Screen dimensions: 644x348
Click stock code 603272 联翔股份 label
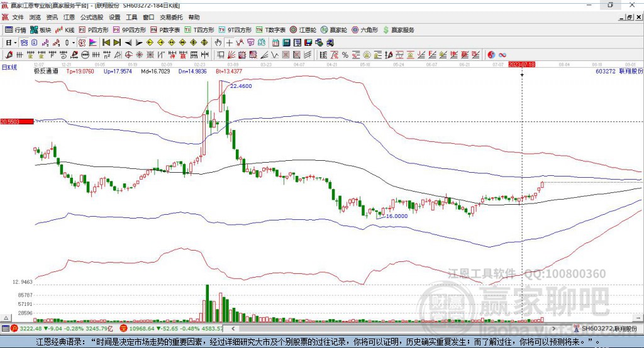619,71
